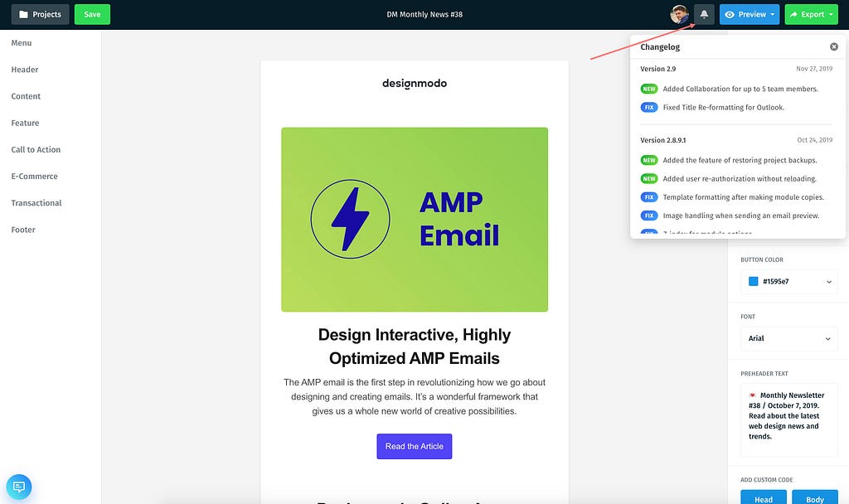Viewport: 849px width, 504px height.
Task: Click 'Added Collaboration for up to 5 team members'
Action: 740,89
